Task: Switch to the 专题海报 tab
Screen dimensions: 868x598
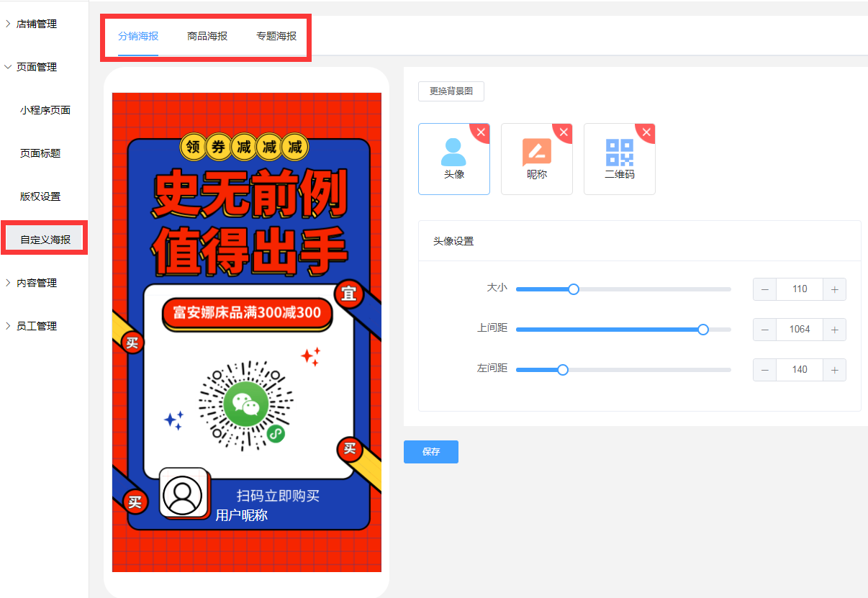Action: click(x=276, y=36)
